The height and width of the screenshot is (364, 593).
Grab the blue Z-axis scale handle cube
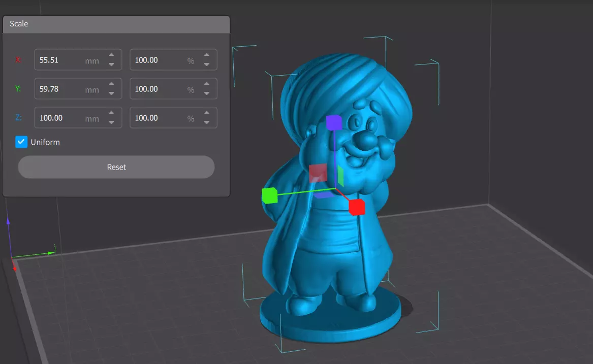pos(334,123)
